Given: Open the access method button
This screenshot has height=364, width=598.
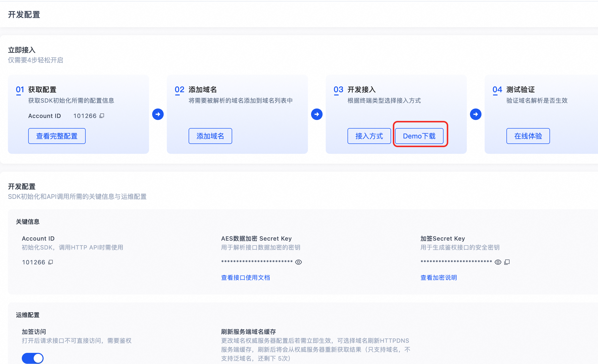Looking at the screenshot, I should (369, 136).
